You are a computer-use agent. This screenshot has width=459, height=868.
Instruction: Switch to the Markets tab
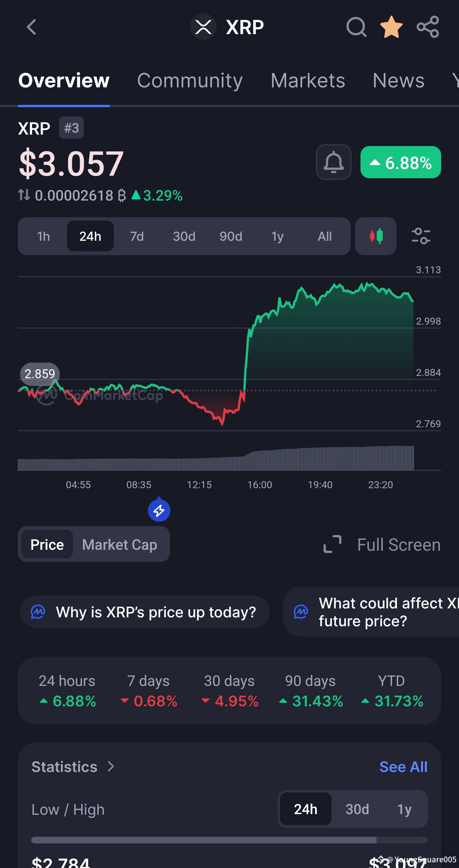pos(308,81)
